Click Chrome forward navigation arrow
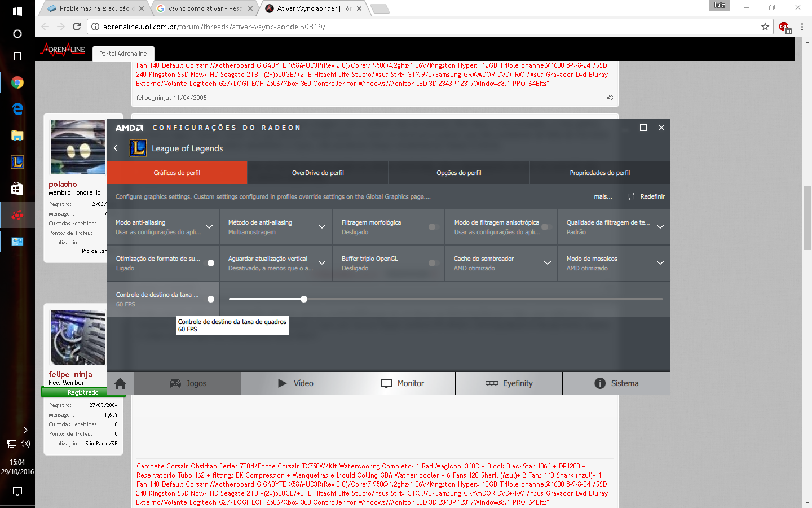This screenshot has height=508, width=812. pos(61,27)
